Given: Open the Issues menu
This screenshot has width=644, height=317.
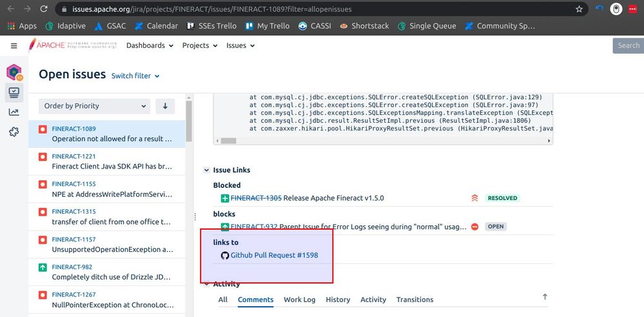Looking at the screenshot, I should tap(240, 46).
